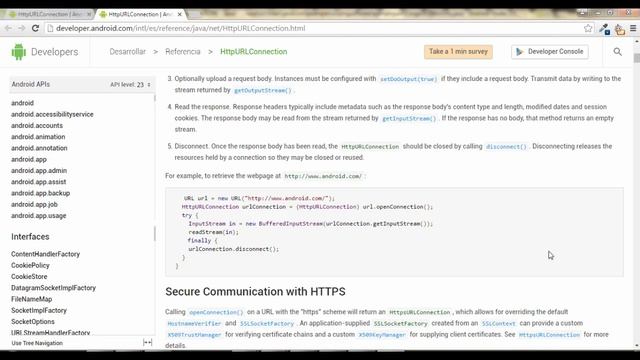Open android.app.usage package
The width and height of the screenshot is (640, 360).
click(x=39, y=216)
